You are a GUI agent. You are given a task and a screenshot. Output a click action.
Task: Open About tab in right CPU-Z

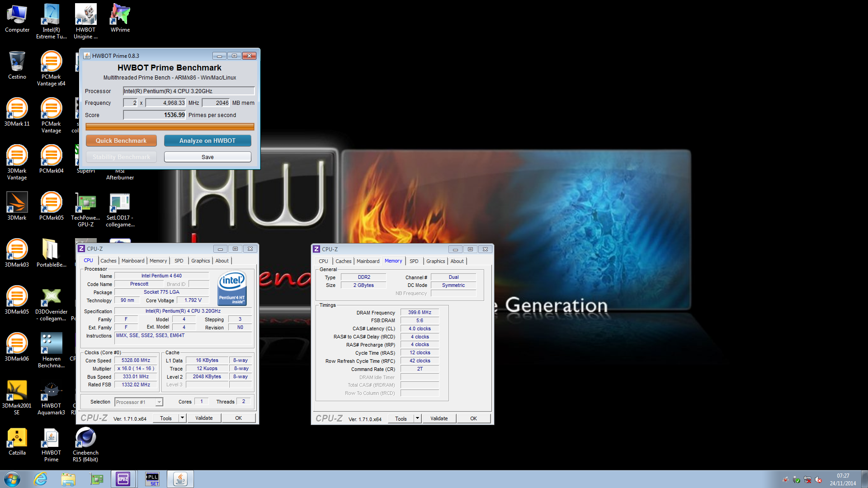click(x=457, y=261)
